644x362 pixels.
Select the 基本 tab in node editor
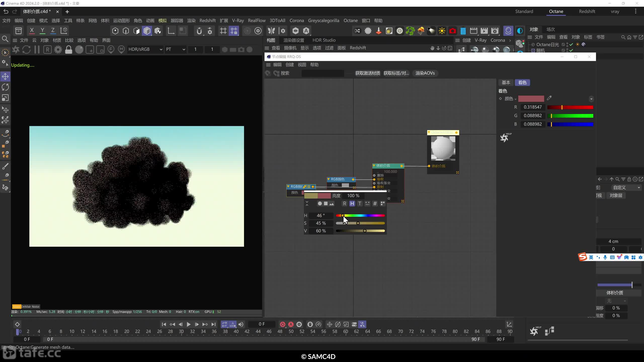506,82
